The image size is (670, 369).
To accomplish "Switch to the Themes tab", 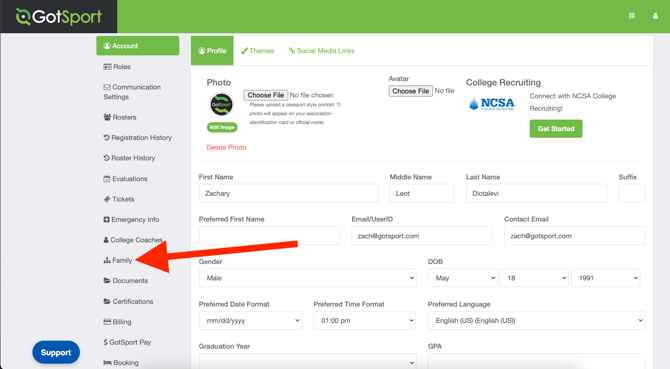I will tap(258, 50).
